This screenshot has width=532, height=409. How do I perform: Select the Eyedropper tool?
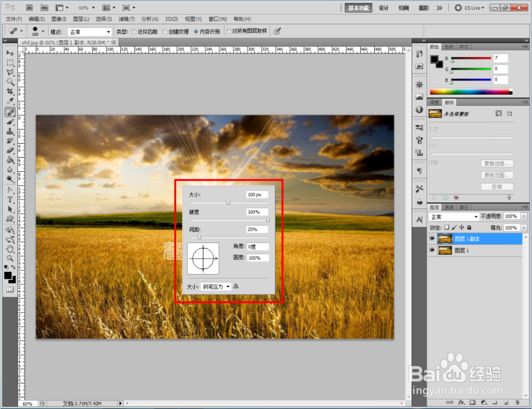[10, 101]
